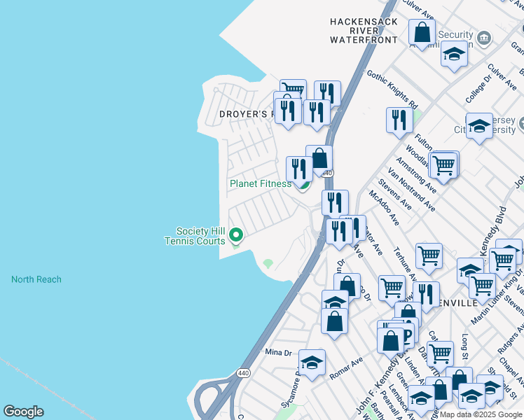Click the Society Hill Tennis Courts pin
The image size is (524, 420).
(235, 236)
